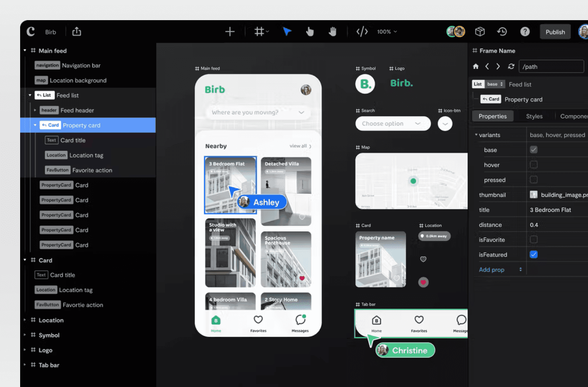588x387 pixels.
Task: Open the 3D cube components icon
Action: point(480,31)
